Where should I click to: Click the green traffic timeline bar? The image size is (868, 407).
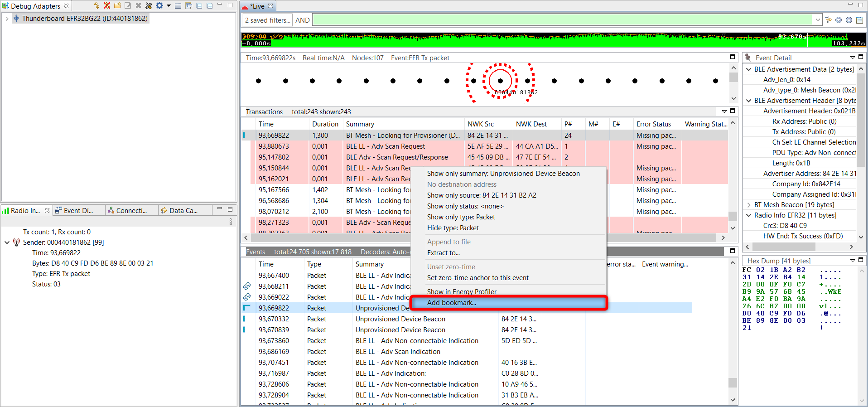pos(554,40)
